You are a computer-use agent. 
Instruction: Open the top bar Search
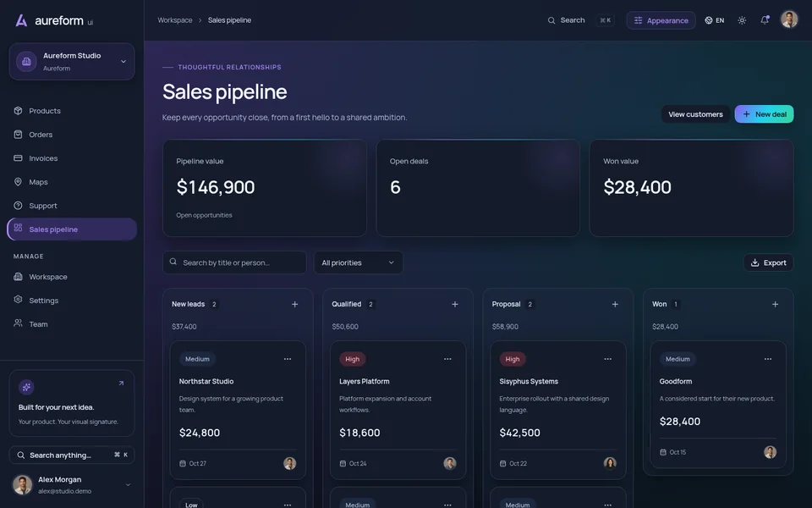(580, 20)
